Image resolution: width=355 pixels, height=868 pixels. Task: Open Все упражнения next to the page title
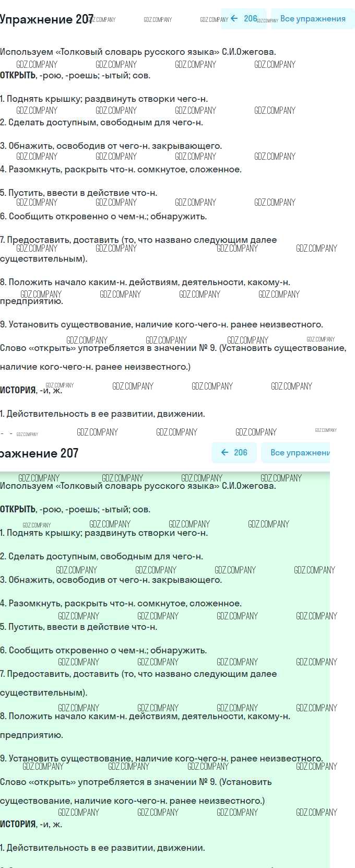(312, 19)
